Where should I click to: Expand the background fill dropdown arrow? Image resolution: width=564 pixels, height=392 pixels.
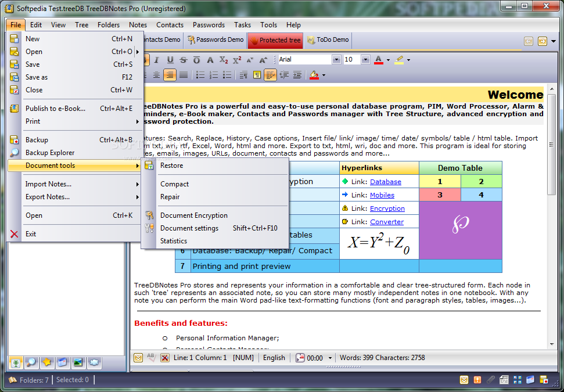click(x=324, y=75)
